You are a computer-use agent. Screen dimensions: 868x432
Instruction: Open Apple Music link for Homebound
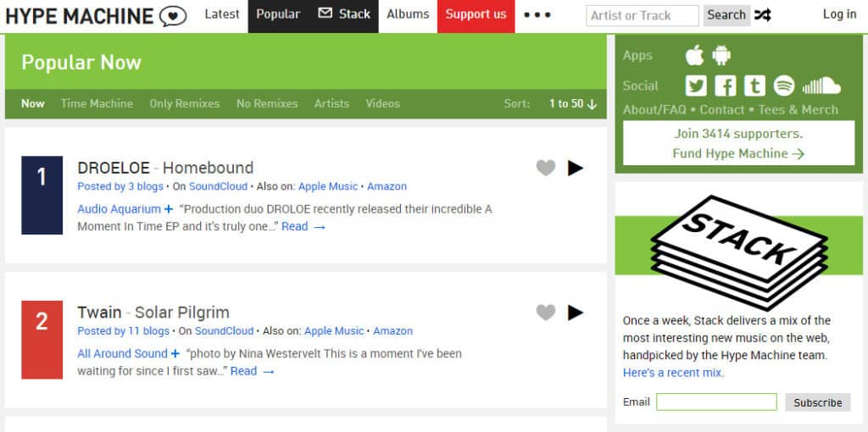328,186
